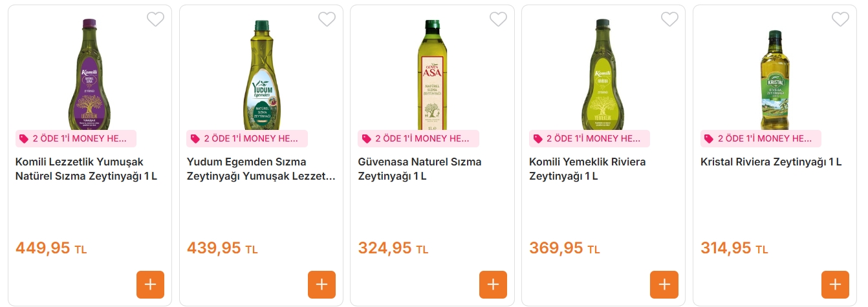Click the Güven ASA bottle image
This screenshot has width=868, height=307.
click(x=432, y=74)
